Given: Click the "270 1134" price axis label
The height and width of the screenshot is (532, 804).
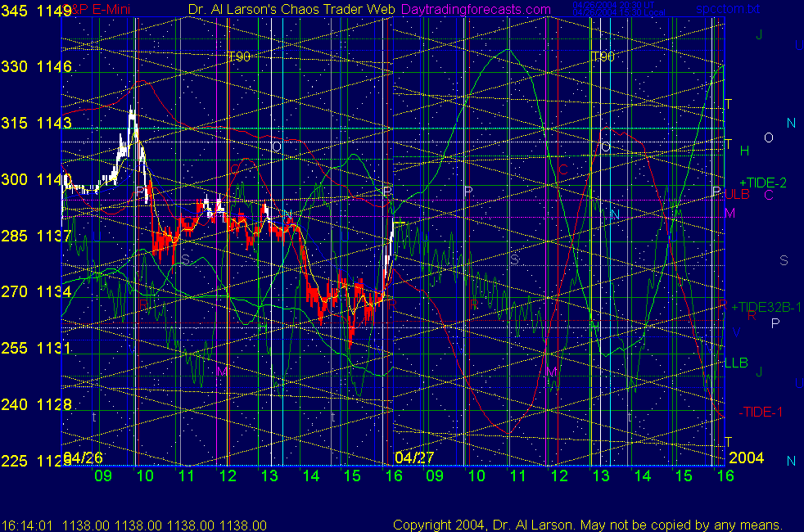Looking at the screenshot, I should point(36,291).
